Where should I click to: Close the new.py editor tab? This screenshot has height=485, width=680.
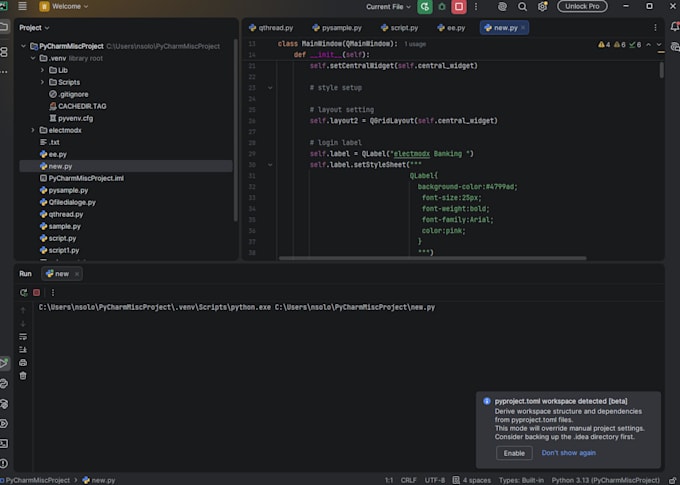(523, 28)
